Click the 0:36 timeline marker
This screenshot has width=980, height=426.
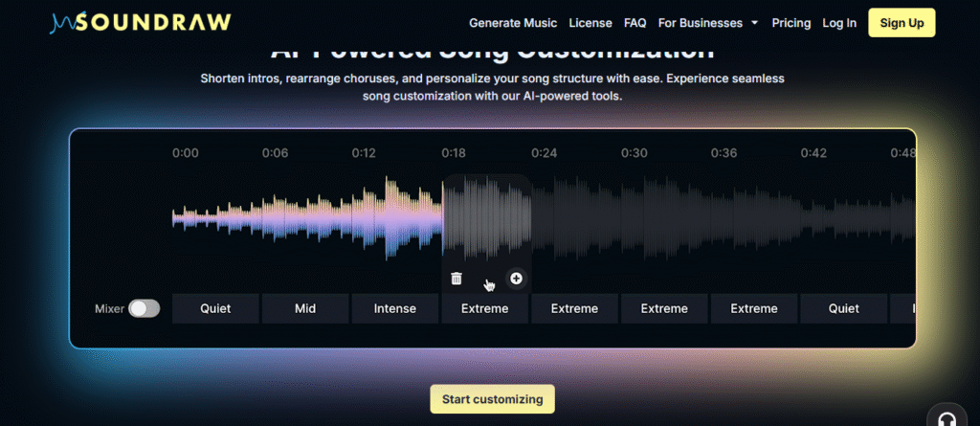tap(724, 153)
